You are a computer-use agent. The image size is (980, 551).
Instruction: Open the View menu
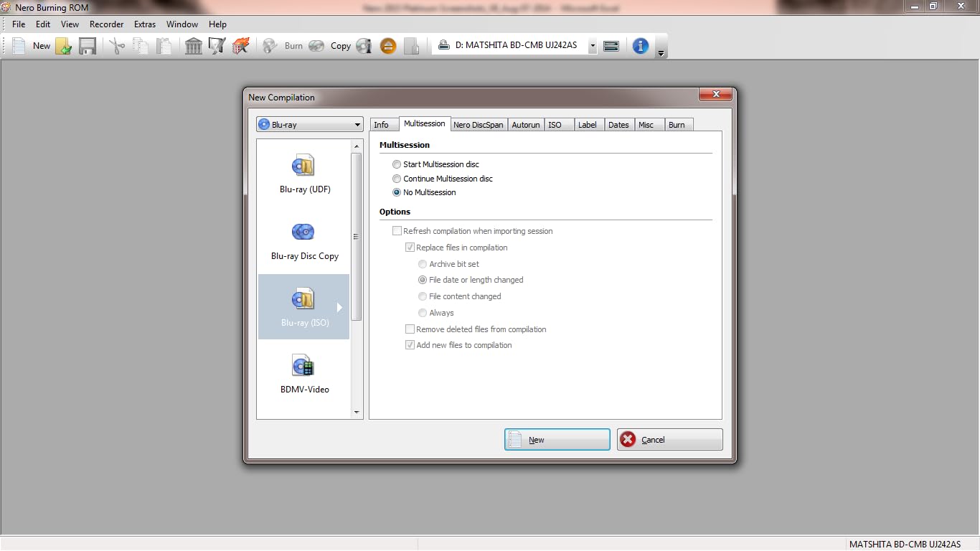click(x=70, y=24)
